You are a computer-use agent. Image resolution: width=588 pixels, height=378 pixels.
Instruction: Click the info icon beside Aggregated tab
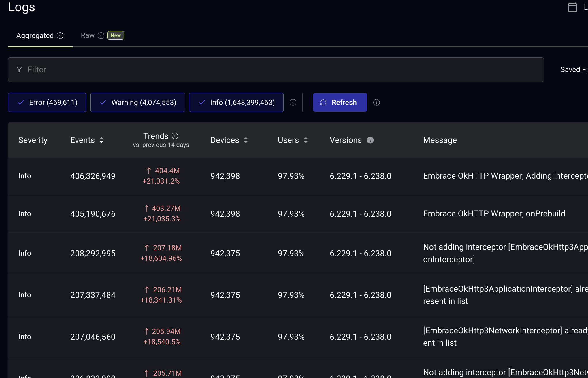point(60,35)
